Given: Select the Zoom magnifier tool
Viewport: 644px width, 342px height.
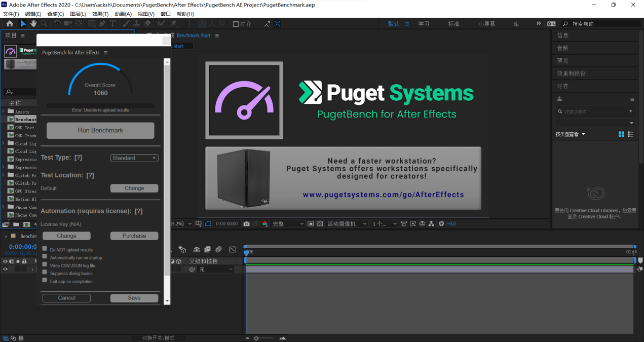Looking at the screenshot, I should coord(44,24).
